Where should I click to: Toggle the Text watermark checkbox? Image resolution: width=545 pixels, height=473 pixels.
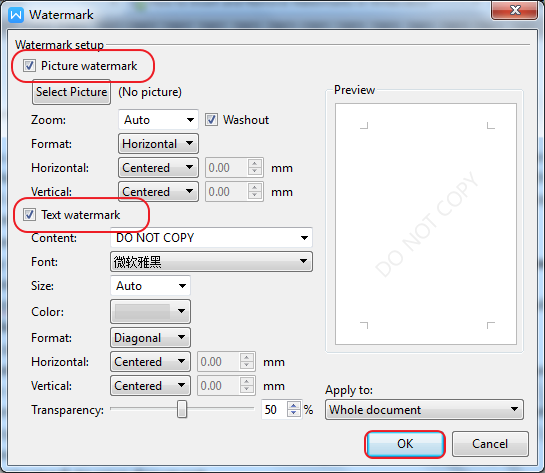(29, 214)
